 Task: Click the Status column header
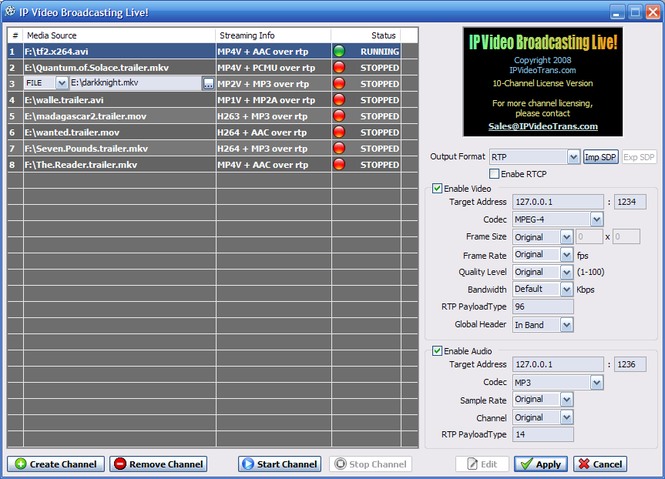coord(366,36)
